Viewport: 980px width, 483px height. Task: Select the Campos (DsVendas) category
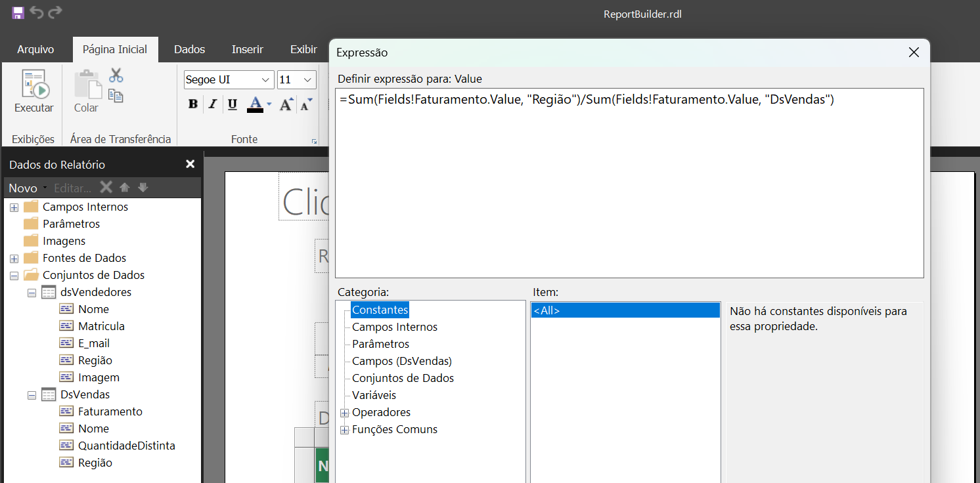(402, 361)
